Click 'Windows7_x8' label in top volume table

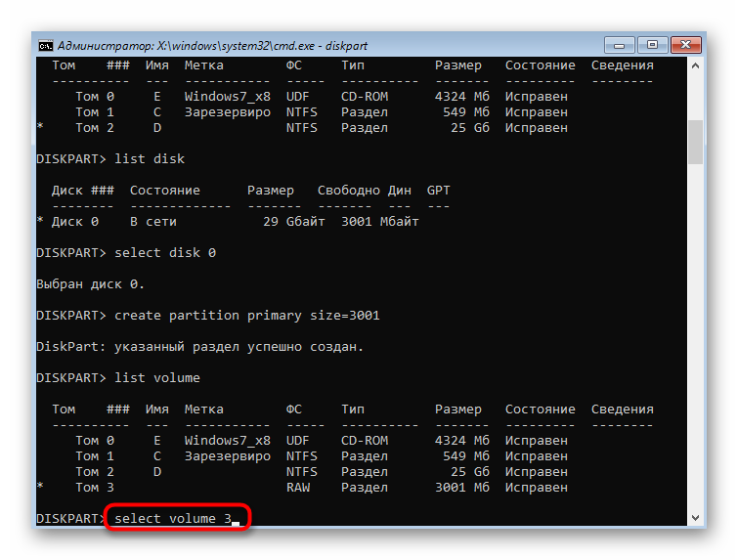pos(228,97)
